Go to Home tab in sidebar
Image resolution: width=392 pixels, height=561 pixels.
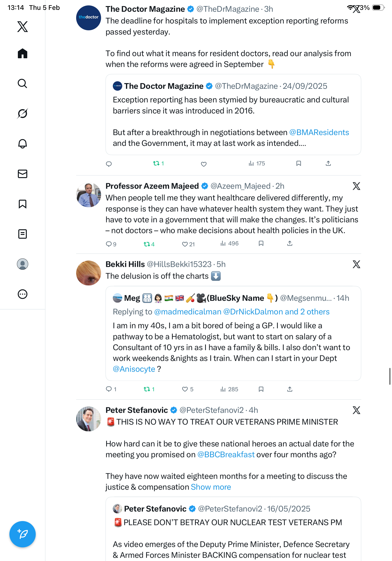(x=23, y=54)
